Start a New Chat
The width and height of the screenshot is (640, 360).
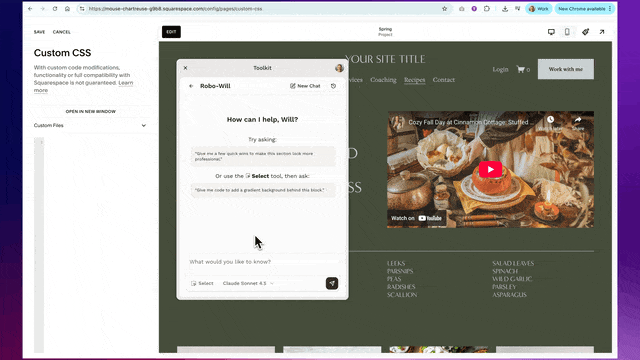pos(305,86)
